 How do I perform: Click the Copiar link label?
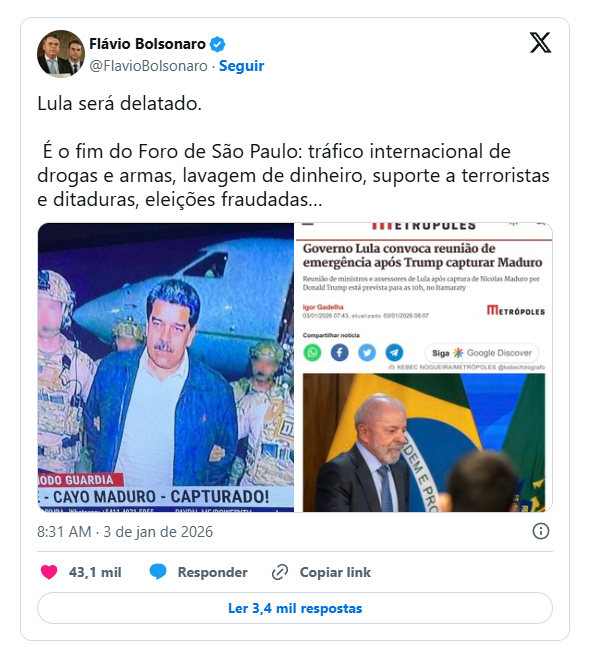(335, 572)
